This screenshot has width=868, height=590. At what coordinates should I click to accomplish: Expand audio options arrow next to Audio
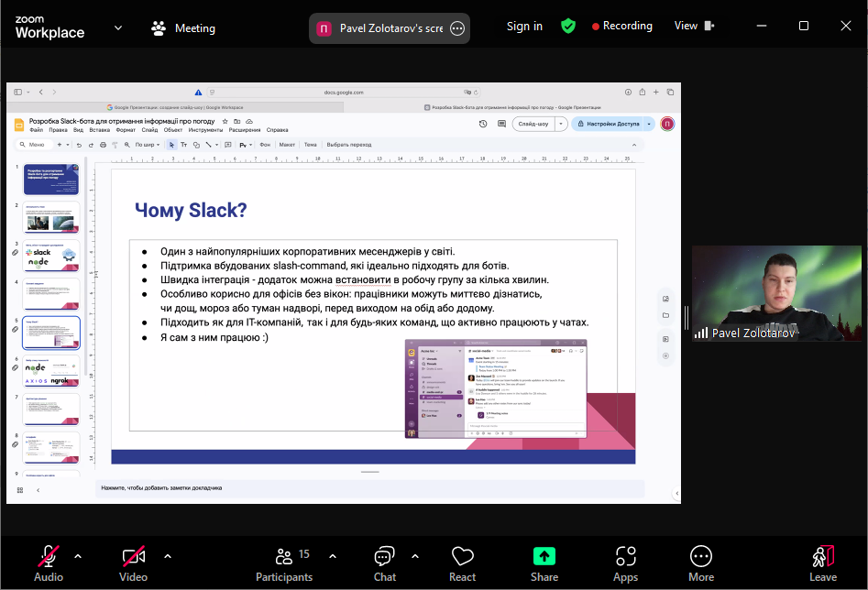pos(78,555)
